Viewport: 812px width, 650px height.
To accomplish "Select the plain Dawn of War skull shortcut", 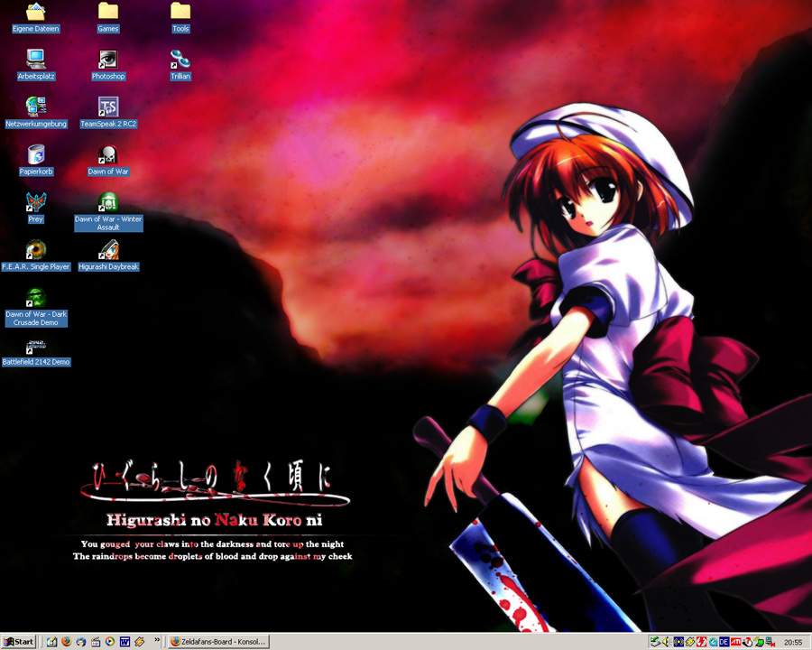I will tap(108, 161).
